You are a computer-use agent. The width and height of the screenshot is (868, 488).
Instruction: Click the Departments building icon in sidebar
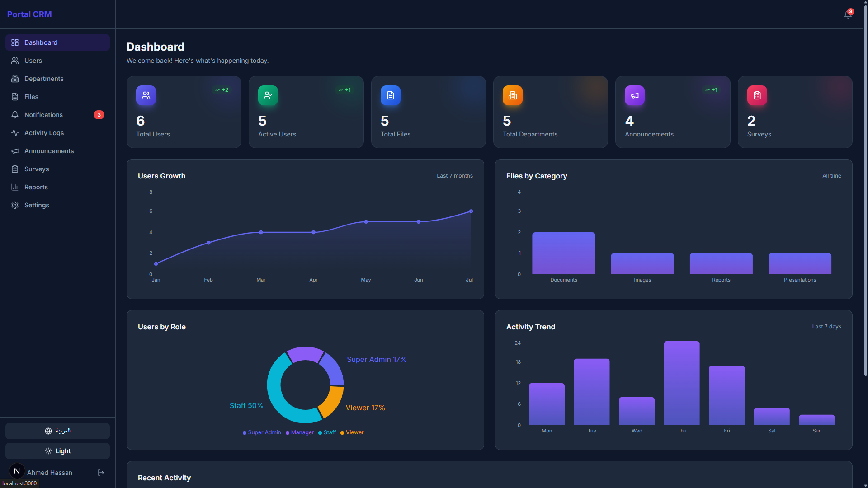tap(15, 79)
